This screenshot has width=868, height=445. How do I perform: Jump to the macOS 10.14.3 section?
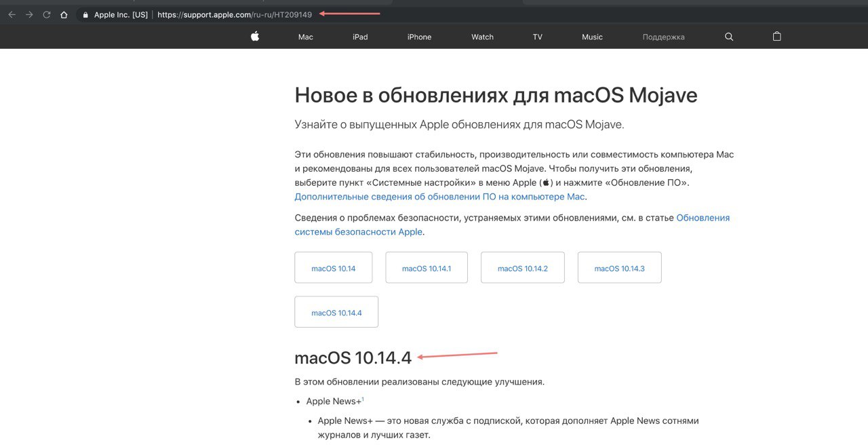tap(620, 267)
